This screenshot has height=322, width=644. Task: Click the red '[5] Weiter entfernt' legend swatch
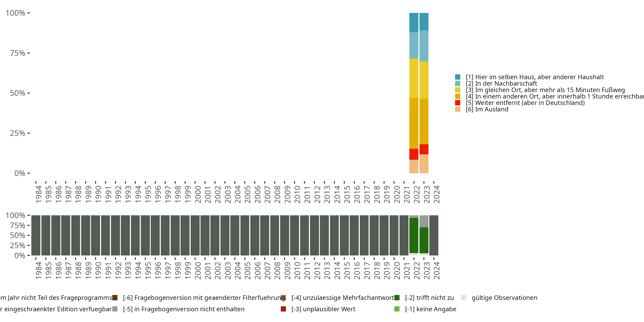[x=457, y=103]
